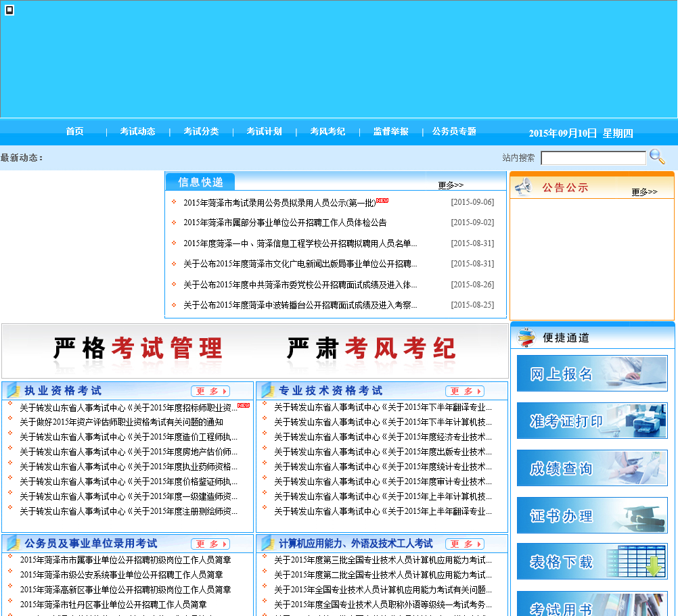Select the 信息快递 tab
The image size is (678, 616).
point(200,182)
